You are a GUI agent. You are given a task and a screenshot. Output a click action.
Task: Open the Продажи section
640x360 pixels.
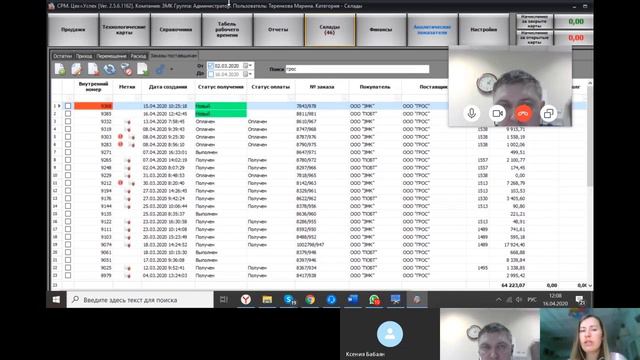(x=73, y=29)
